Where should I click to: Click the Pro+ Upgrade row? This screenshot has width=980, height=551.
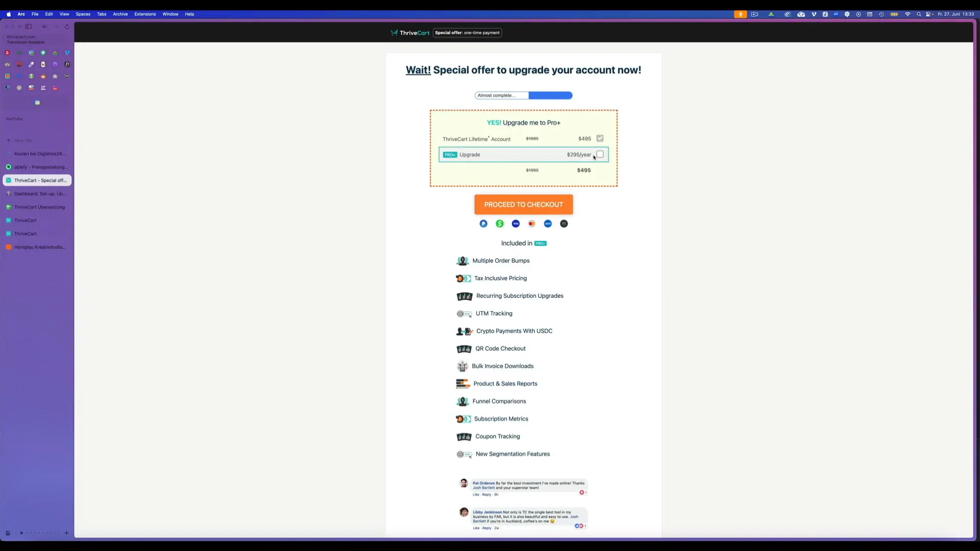tap(524, 155)
